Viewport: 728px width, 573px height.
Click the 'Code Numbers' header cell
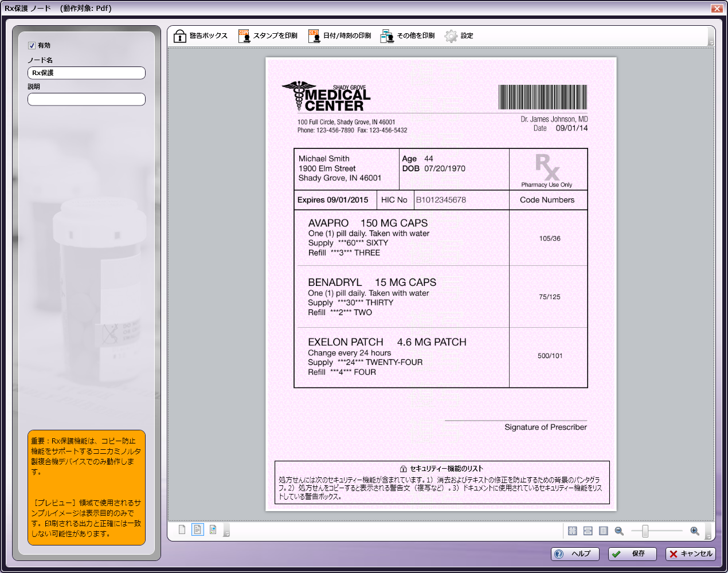(547, 200)
